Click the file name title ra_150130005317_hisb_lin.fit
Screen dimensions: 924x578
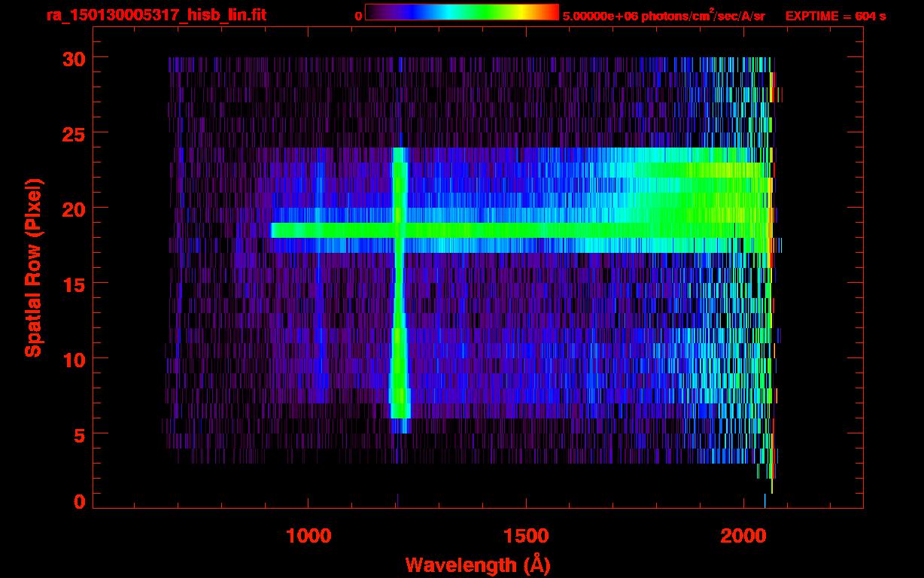156,15
